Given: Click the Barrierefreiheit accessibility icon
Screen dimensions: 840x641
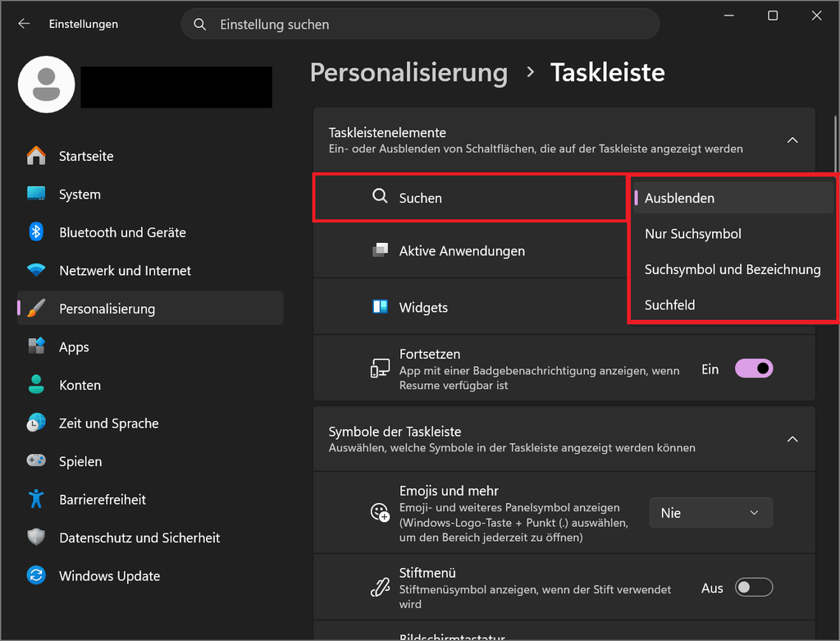Looking at the screenshot, I should (x=36, y=499).
